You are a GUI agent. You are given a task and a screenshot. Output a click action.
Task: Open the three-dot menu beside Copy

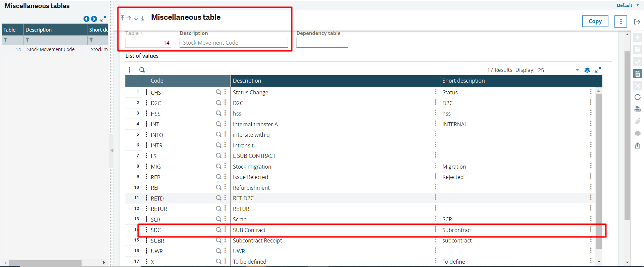[x=621, y=21]
